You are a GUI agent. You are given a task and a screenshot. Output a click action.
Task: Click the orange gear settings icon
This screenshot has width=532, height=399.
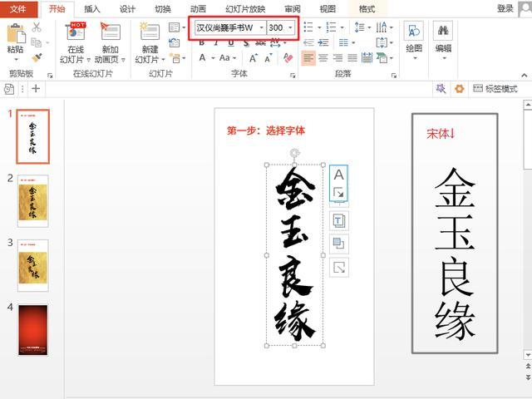pos(459,89)
